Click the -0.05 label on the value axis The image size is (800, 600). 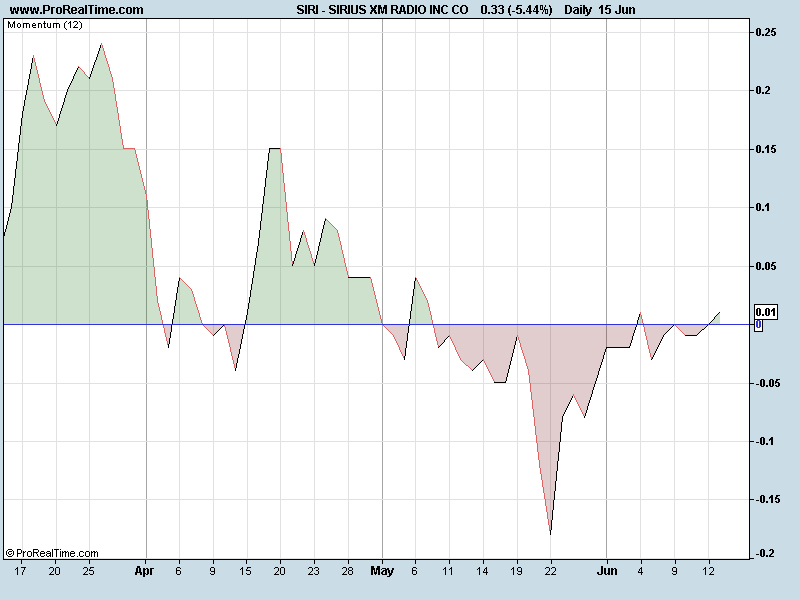767,383
